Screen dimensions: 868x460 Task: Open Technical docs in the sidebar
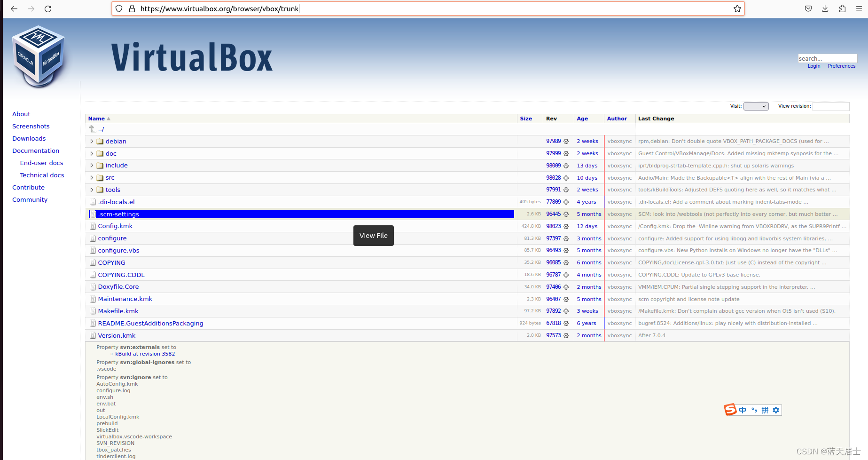pos(42,175)
